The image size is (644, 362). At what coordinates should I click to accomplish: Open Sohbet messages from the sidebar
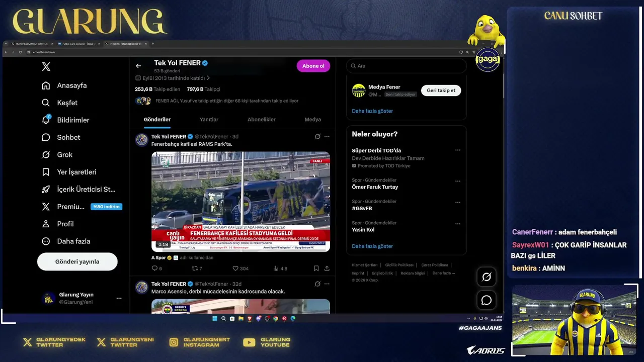(x=61, y=137)
